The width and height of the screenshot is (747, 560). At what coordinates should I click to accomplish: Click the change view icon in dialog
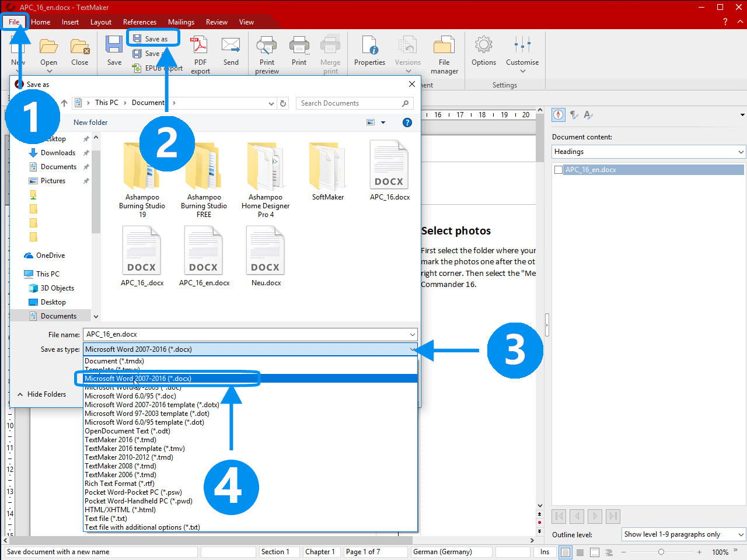click(x=371, y=123)
